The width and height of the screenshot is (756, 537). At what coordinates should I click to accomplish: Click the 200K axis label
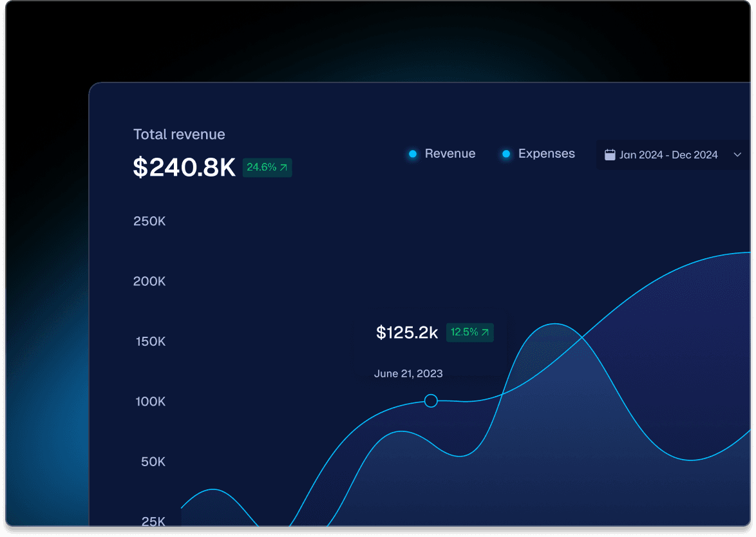pyautogui.click(x=149, y=281)
